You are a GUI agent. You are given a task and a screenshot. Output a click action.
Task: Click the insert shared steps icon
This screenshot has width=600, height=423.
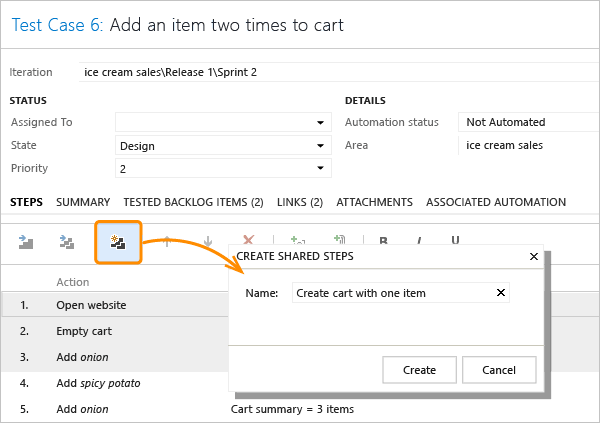[x=68, y=241]
